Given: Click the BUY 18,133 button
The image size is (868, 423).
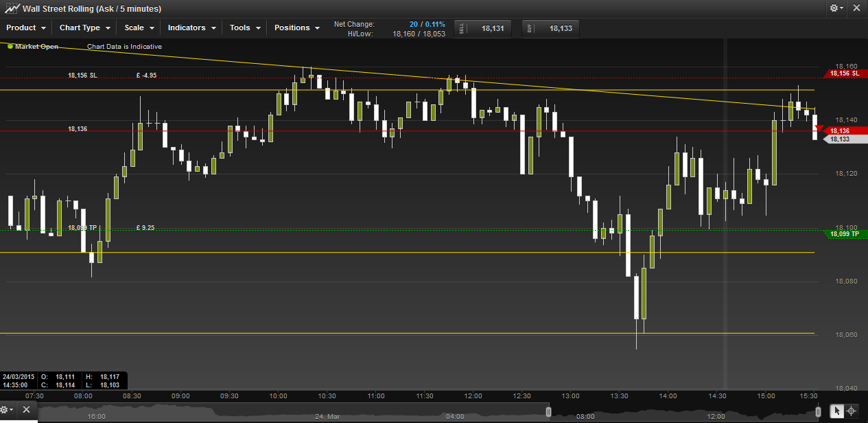Looking at the screenshot, I should 551,28.
